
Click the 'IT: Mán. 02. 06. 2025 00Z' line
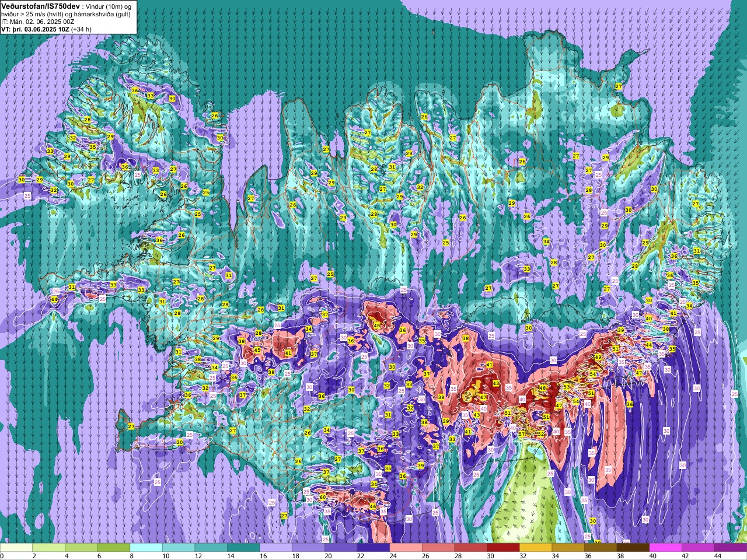tap(38, 21)
